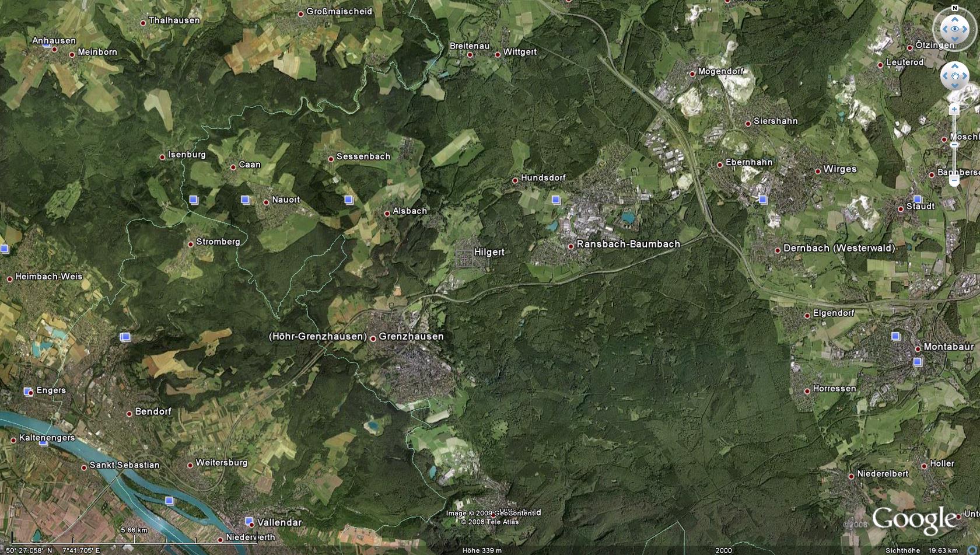Click the Ransbach-Baumbach place label
Image resolution: width=980 pixels, height=555 pixels.
coord(628,244)
